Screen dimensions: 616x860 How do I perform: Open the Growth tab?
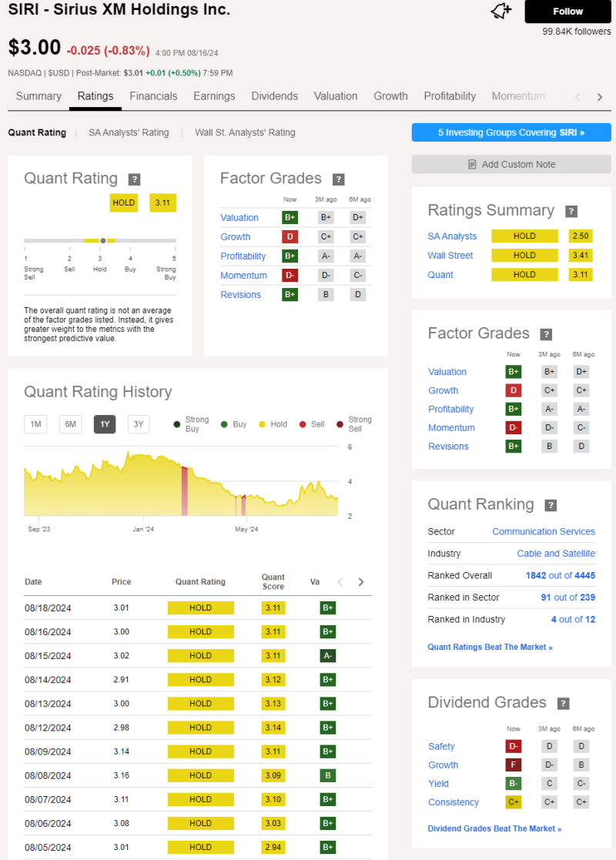pos(390,96)
